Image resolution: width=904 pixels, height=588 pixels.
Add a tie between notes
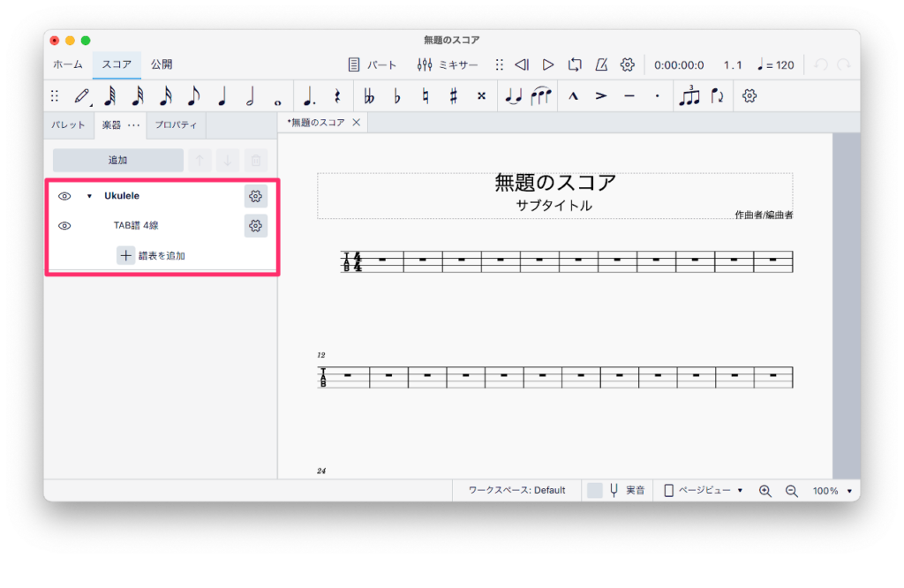(x=513, y=96)
